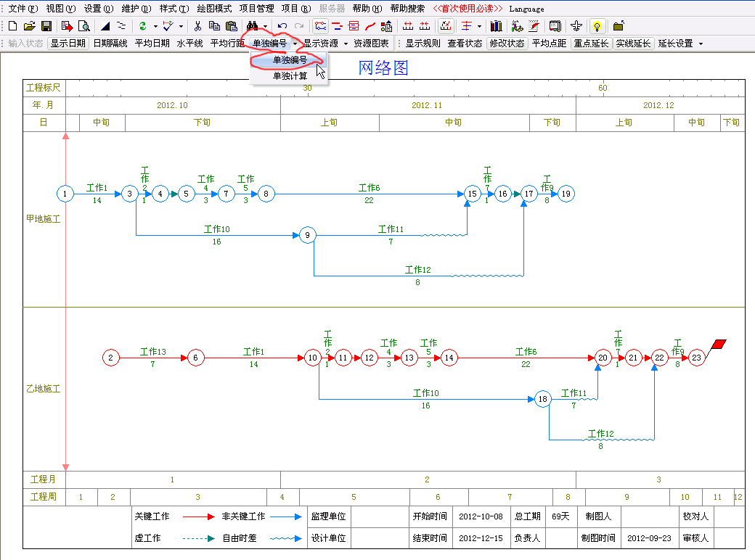Viewport: 755px width, 560px height.
Task: Select node 18 in the network diagram
Action: click(543, 399)
